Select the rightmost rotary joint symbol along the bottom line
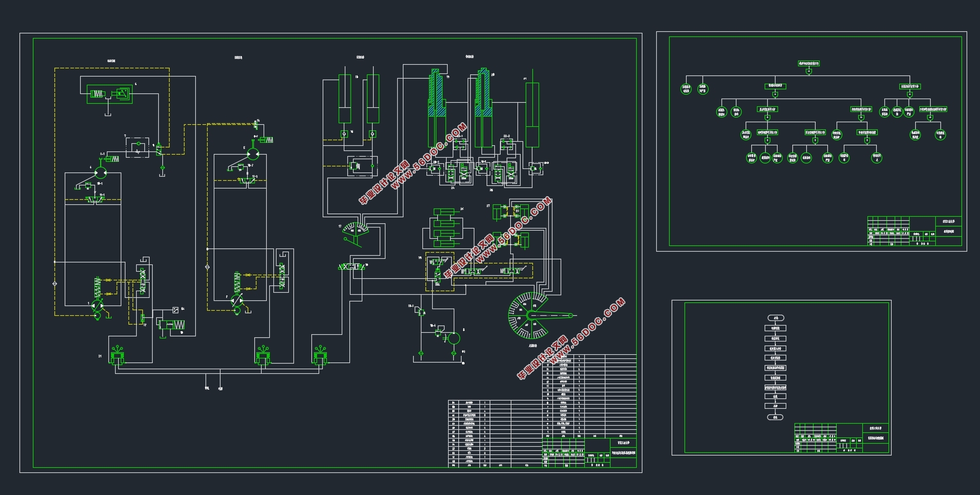 click(x=321, y=355)
